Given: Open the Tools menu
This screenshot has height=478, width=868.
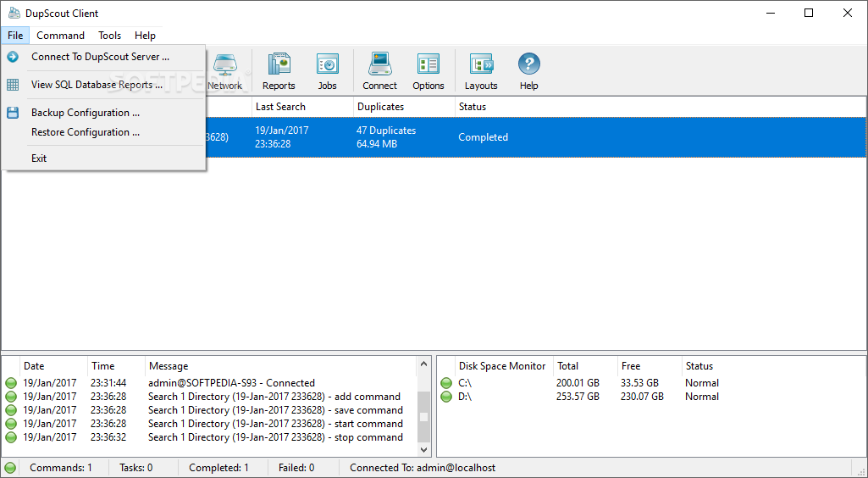Looking at the screenshot, I should click(x=109, y=36).
